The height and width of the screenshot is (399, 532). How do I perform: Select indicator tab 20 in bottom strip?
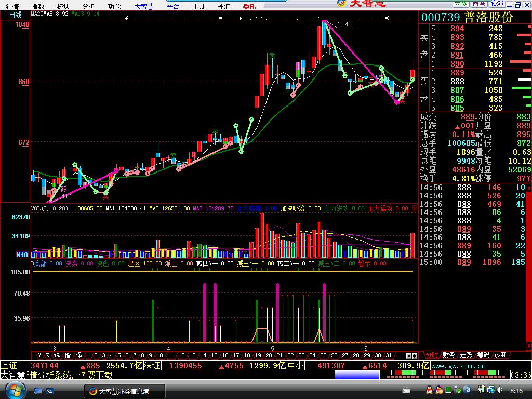(269, 355)
